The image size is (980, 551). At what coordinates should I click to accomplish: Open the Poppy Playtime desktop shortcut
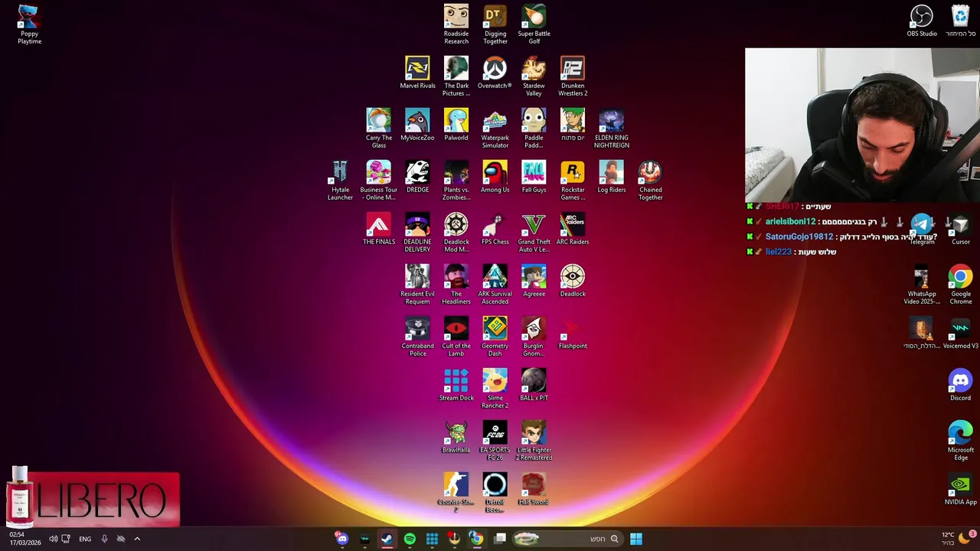coord(29,24)
